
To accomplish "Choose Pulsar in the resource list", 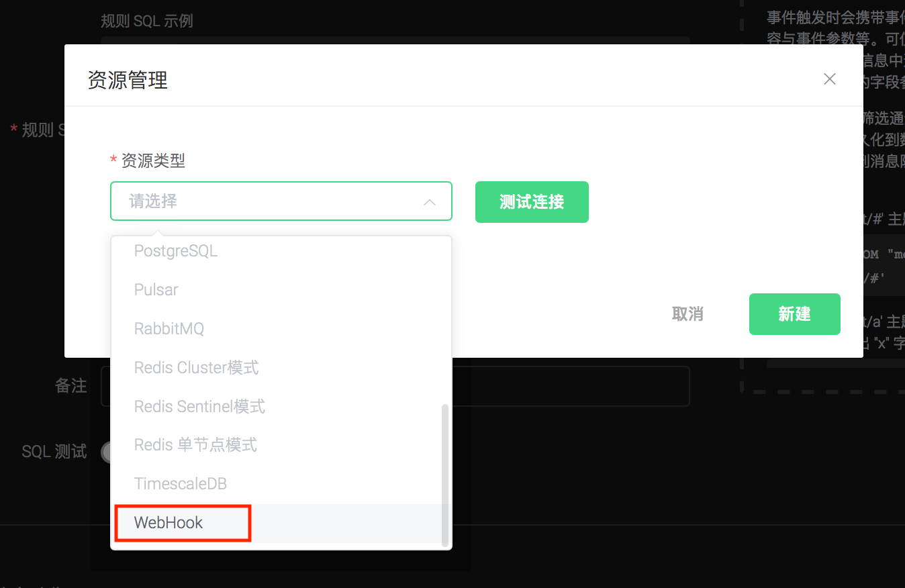I will tap(156, 289).
